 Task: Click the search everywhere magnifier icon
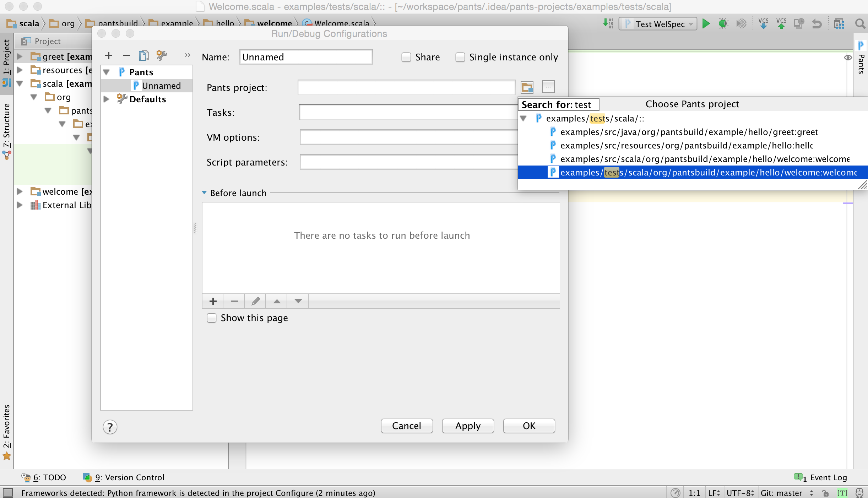(860, 24)
